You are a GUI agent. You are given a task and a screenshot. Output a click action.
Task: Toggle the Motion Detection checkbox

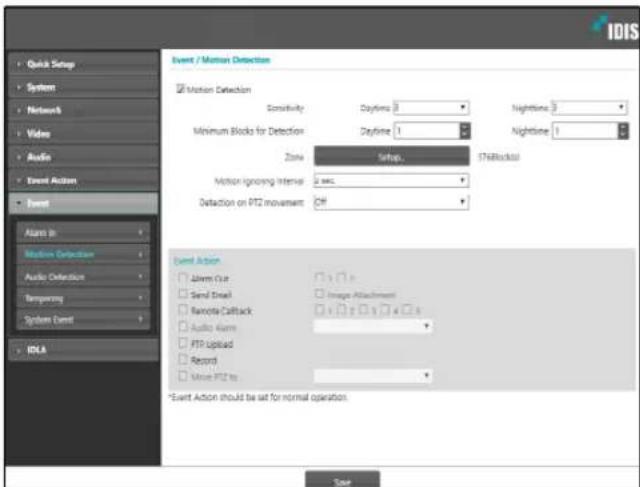(180, 89)
